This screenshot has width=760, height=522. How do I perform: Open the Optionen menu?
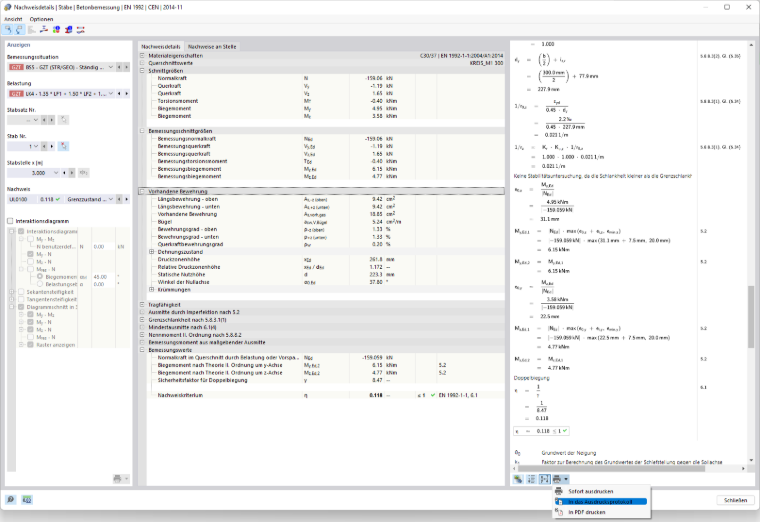41,19
